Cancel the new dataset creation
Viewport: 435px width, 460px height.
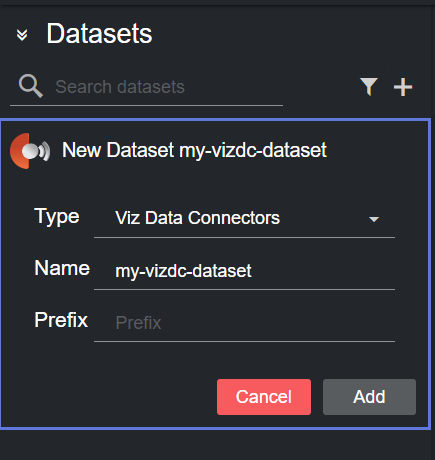click(x=264, y=397)
